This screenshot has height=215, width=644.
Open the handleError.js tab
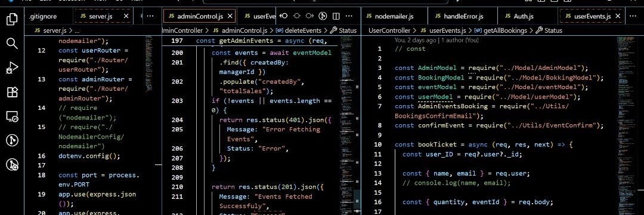pyautogui.click(x=463, y=17)
